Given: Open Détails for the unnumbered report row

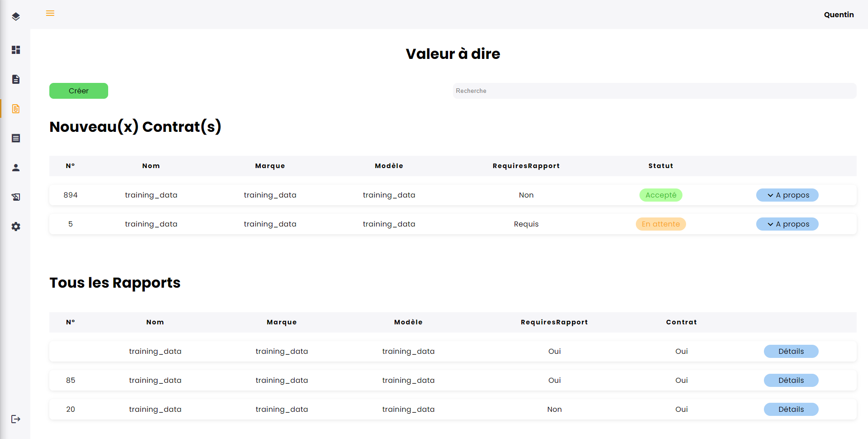Looking at the screenshot, I should pos(791,352).
